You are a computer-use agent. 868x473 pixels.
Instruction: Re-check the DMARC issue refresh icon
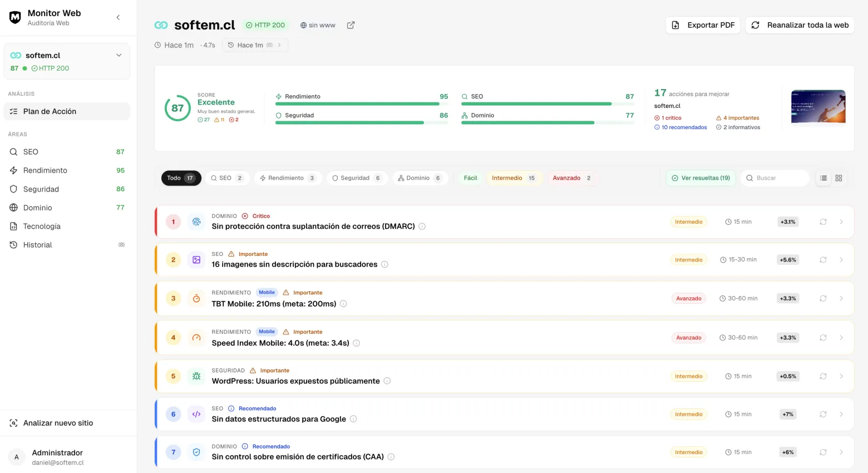pyautogui.click(x=823, y=222)
